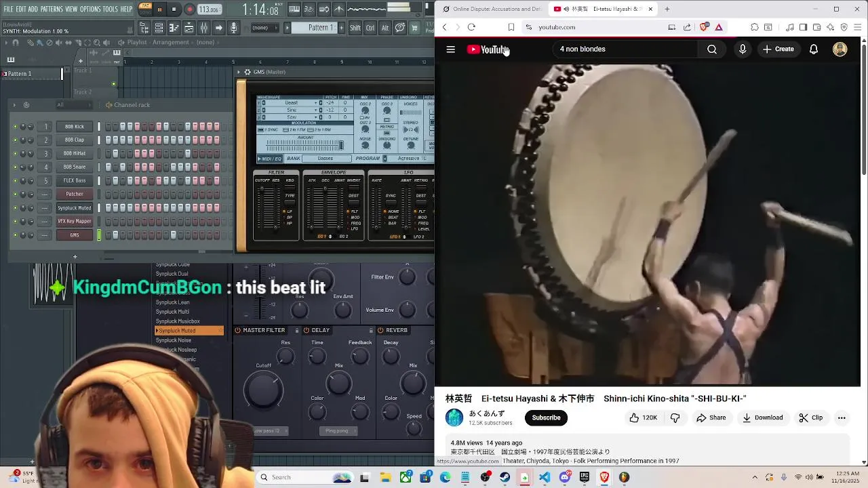Toggle the DELAY effect power button
The image size is (868, 488).
(x=306, y=330)
